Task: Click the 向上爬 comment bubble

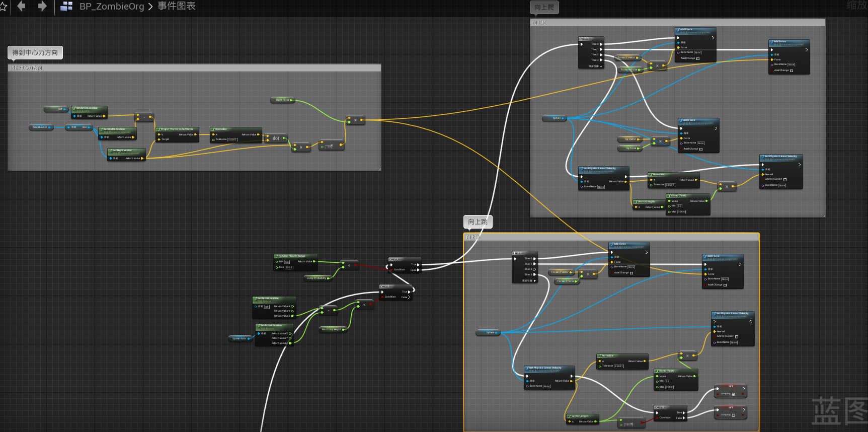Action: click(x=544, y=7)
